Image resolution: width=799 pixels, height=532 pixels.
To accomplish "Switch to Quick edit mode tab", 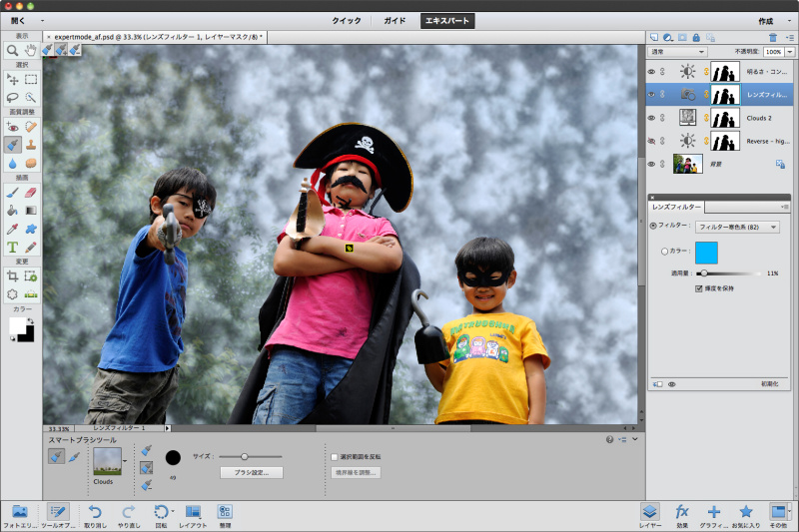I will [347, 21].
